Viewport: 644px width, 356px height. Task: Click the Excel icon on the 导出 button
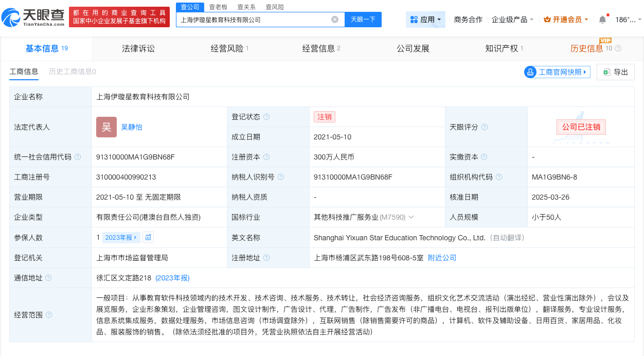606,72
